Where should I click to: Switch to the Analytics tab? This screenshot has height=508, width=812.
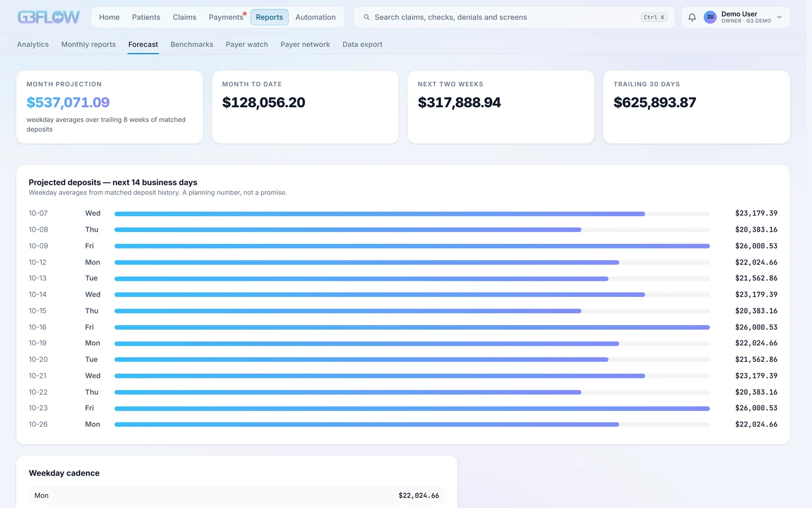tap(33, 45)
